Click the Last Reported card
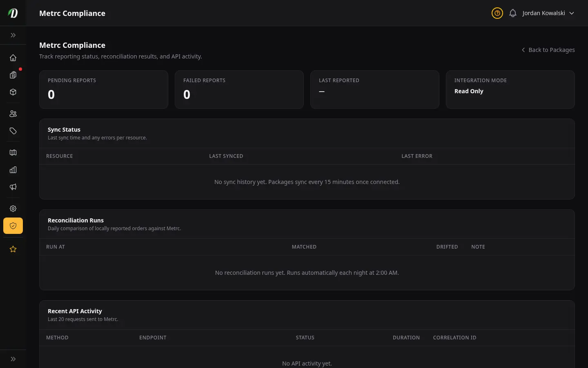 click(375, 90)
